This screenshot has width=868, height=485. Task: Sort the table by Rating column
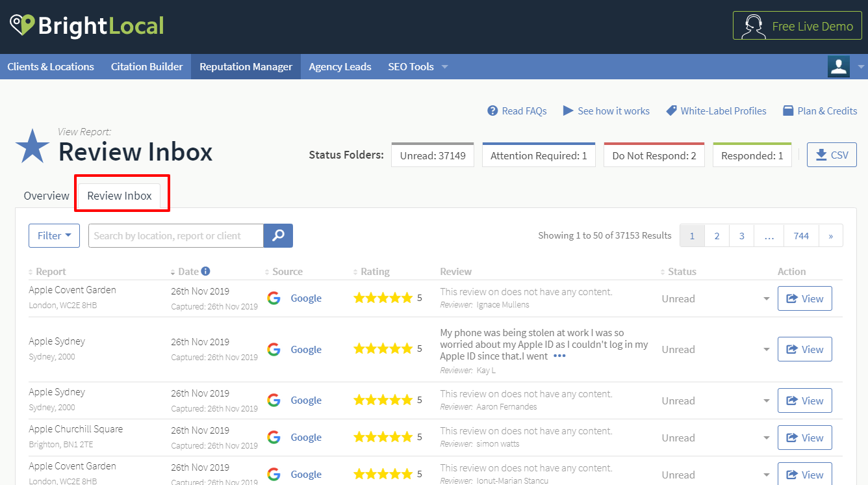[x=371, y=272]
